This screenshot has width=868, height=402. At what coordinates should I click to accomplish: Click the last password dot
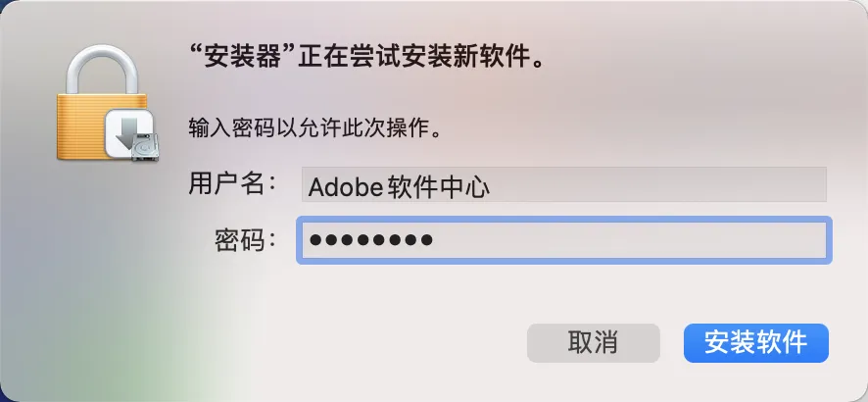(x=426, y=240)
